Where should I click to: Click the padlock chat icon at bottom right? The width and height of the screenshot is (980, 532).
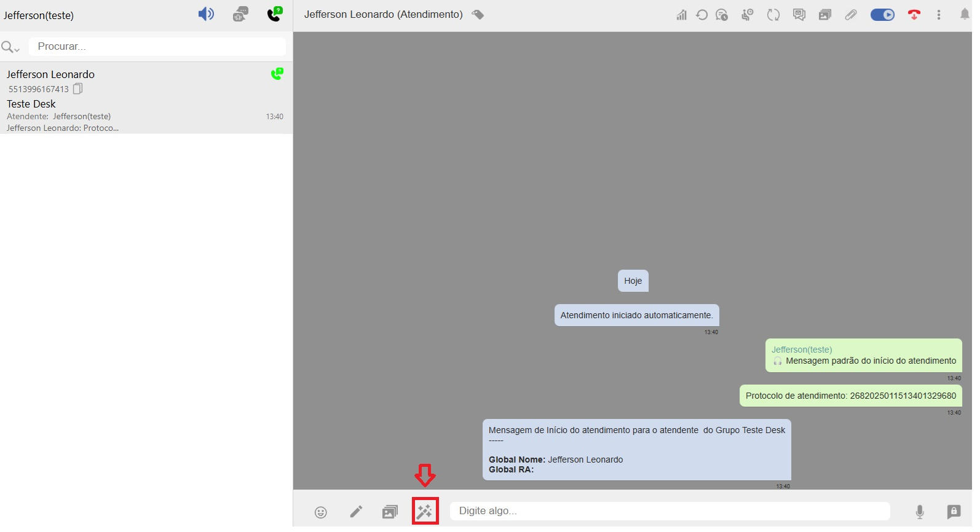point(954,511)
